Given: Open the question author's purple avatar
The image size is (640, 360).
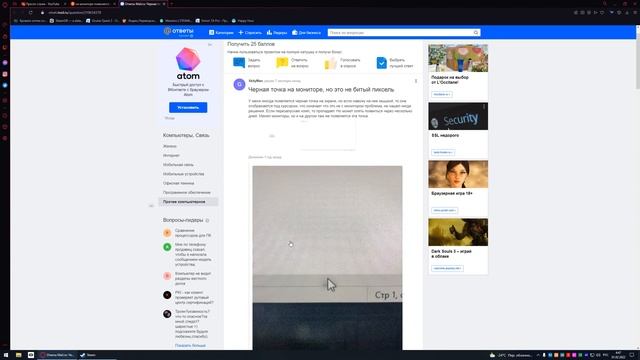Looking at the screenshot, I should 239,84.
